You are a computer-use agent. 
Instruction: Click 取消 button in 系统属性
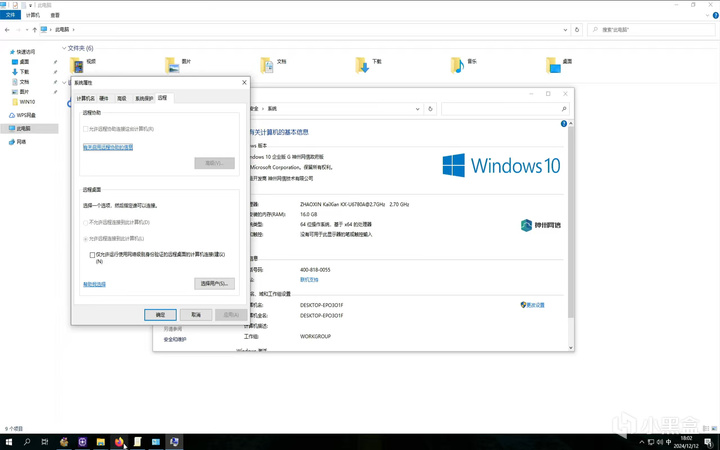[196, 315]
